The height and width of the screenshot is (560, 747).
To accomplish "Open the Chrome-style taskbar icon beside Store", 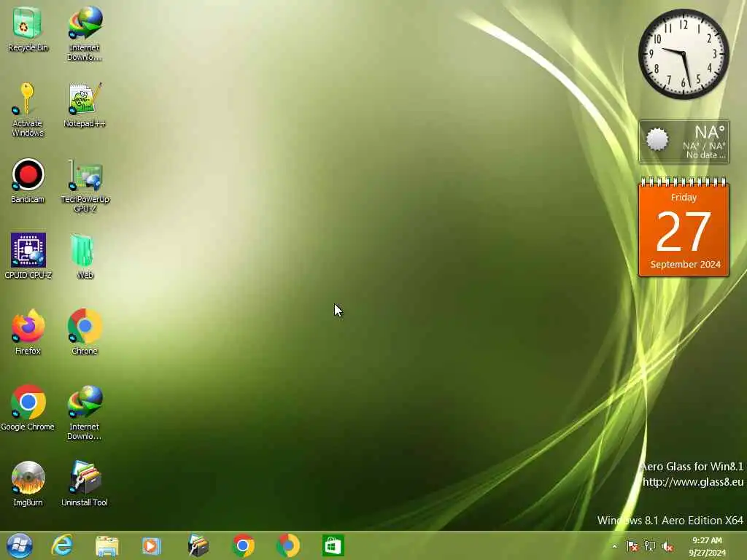I will pos(287,545).
